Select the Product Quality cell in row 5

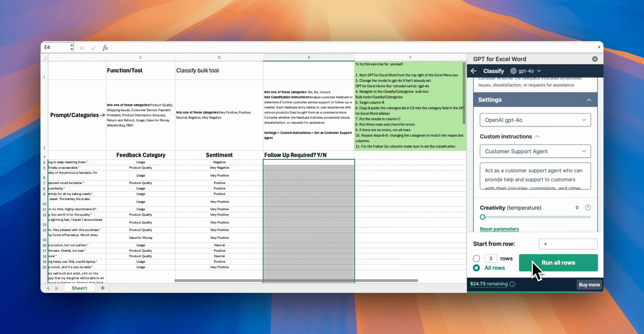(141, 168)
